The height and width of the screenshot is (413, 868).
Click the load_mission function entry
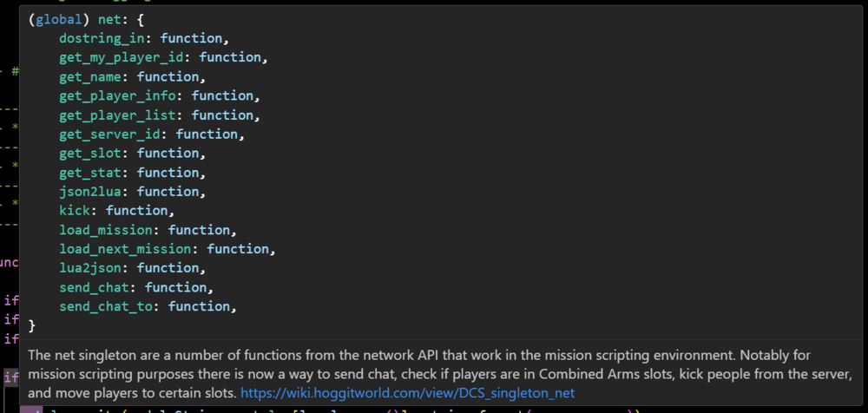109,230
